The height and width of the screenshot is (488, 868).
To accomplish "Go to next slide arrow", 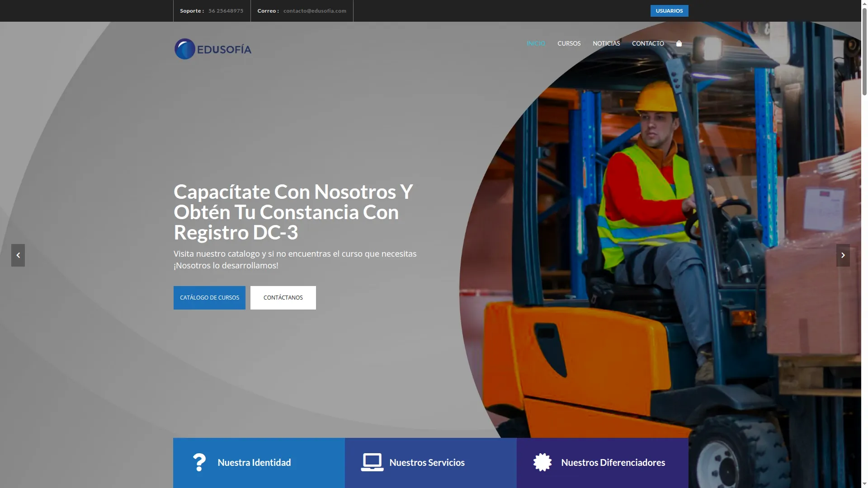I will pos(843,255).
